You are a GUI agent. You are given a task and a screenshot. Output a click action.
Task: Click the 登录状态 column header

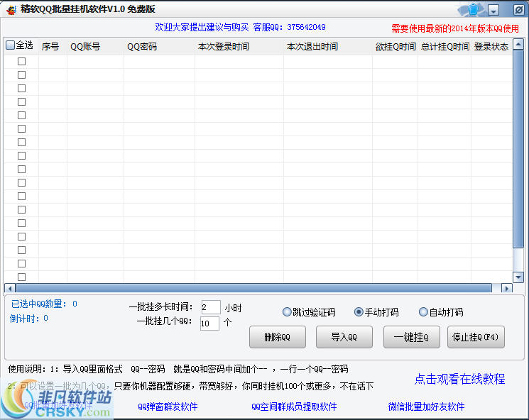click(x=491, y=47)
